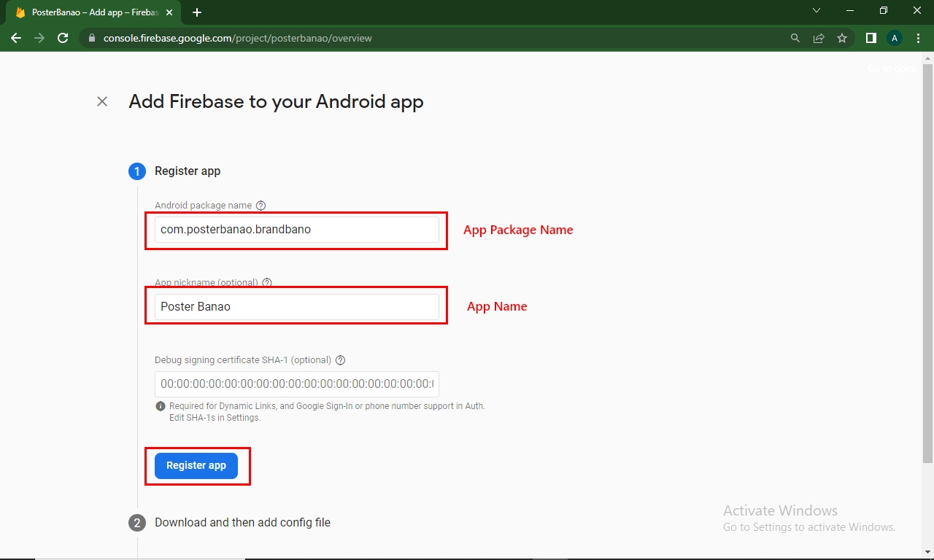Close the Add Firebase setup with X icon
The image size is (934, 560).
pos(102,101)
